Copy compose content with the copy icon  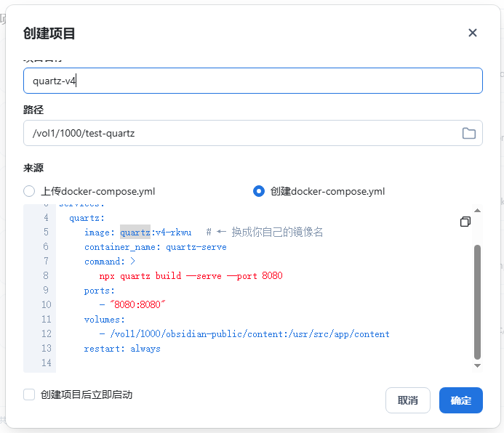(465, 222)
